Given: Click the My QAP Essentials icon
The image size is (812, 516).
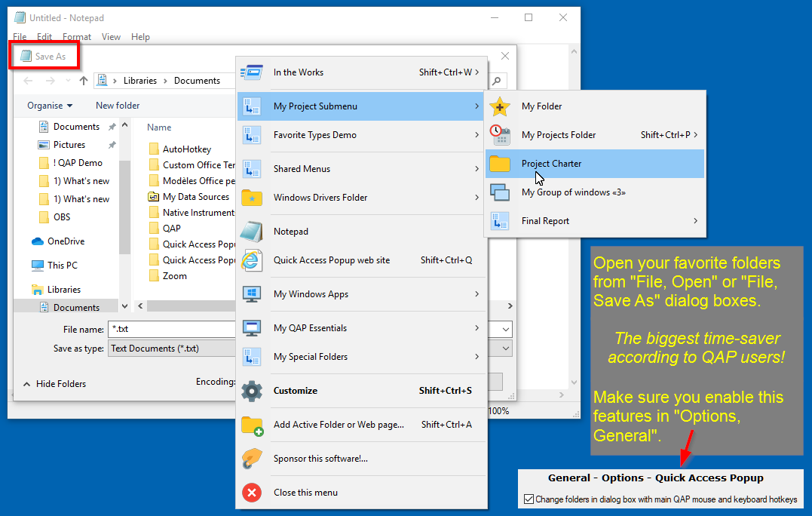Looking at the screenshot, I should coord(252,328).
